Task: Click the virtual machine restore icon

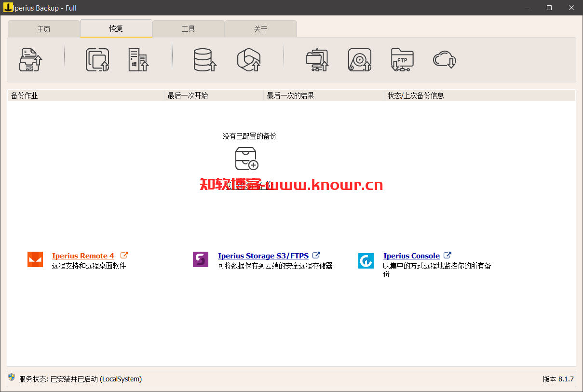Action: click(x=97, y=60)
